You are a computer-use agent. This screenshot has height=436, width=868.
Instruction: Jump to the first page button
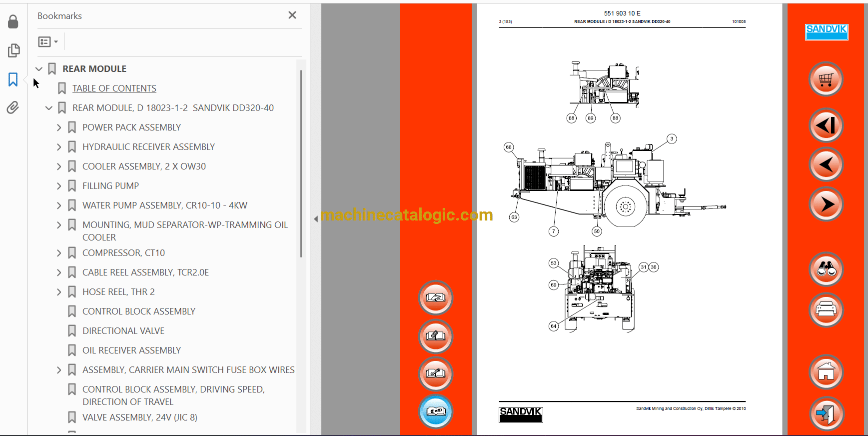[826, 125]
